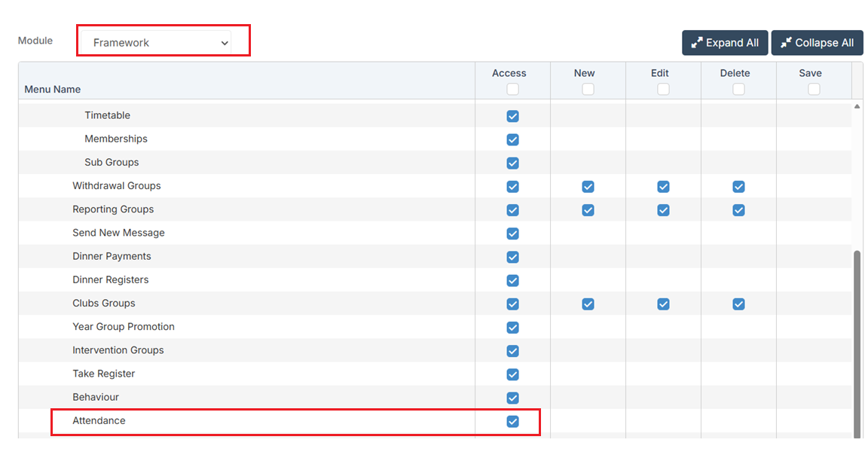Uncheck Access for Dinner Payments
This screenshot has width=868, height=461.
pyautogui.click(x=512, y=257)
